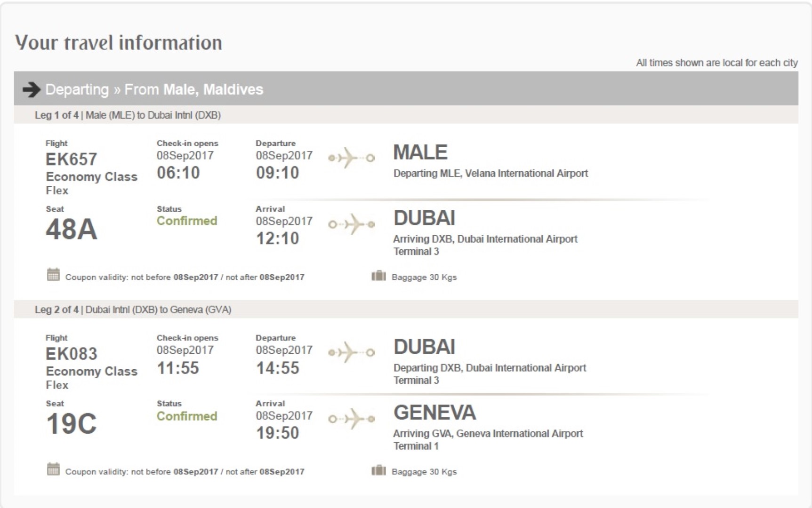Click seat number 48A

(x=72, y=230)
